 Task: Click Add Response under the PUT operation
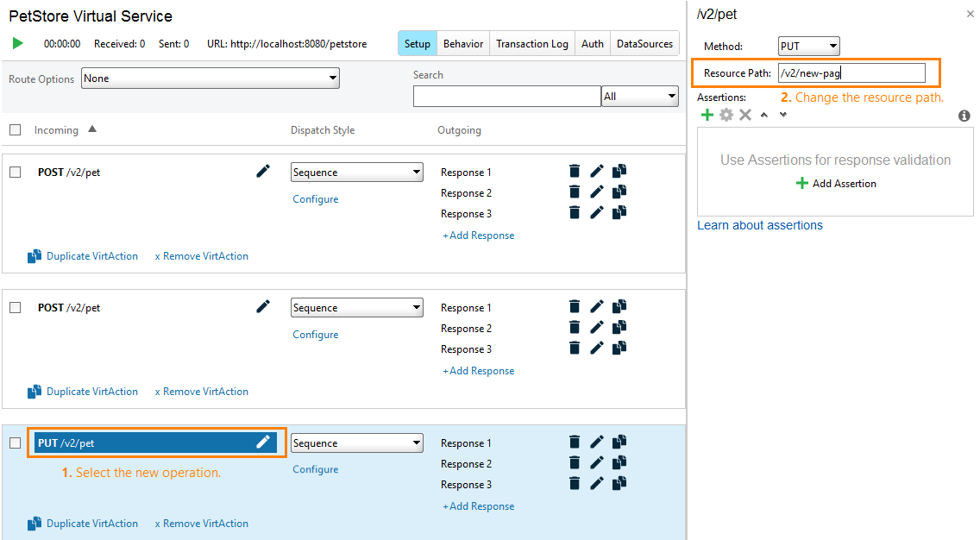478,505
